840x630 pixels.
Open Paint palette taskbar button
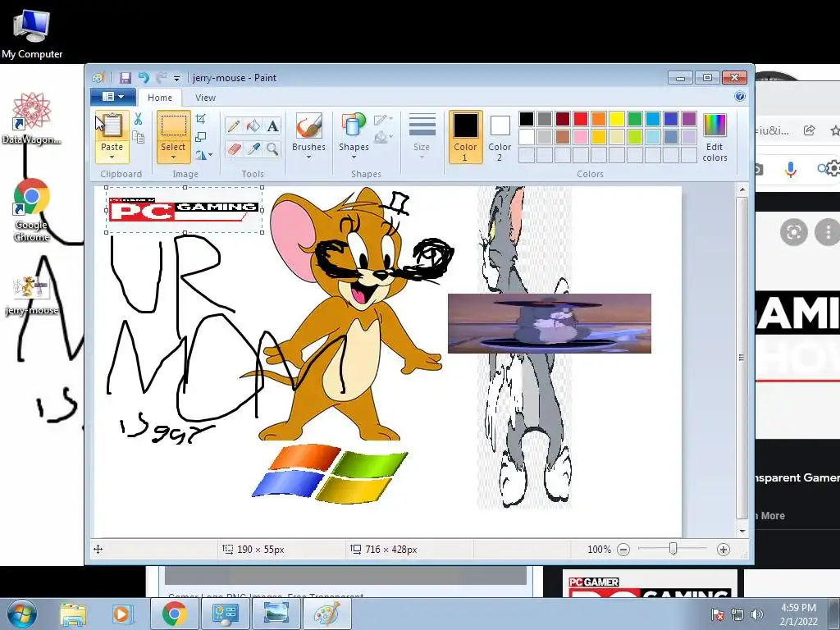tap(326, 614)
